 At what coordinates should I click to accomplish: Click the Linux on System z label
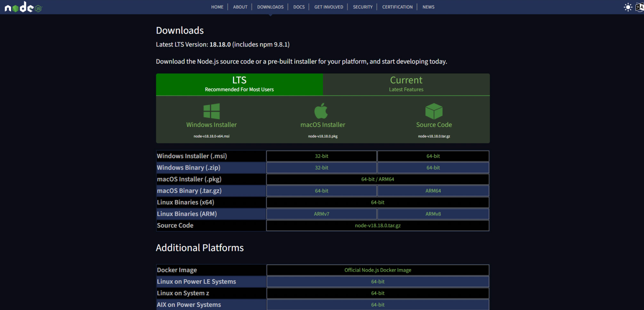tap(183, 293)
